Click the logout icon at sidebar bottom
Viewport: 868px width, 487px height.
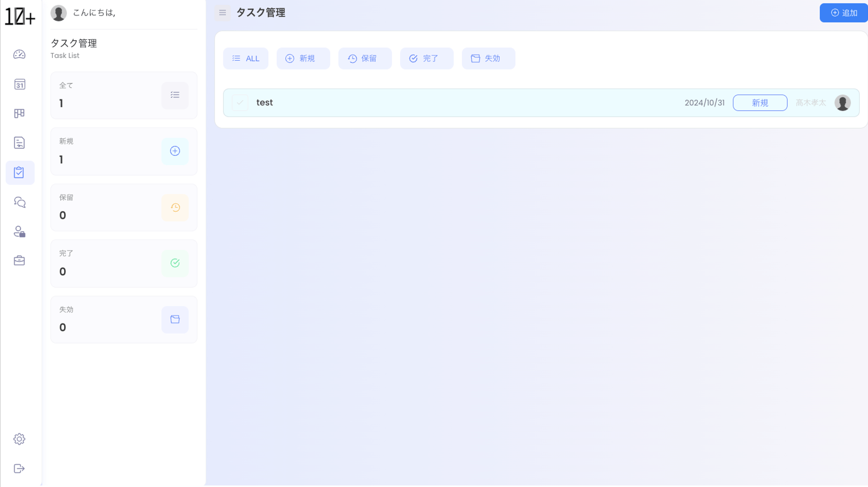[x=19, y=469]
